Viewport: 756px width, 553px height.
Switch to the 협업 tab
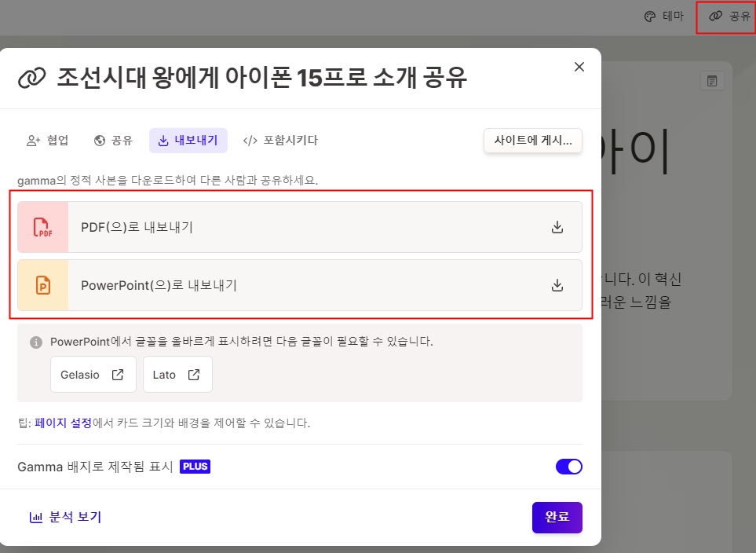tap(48, 141)
